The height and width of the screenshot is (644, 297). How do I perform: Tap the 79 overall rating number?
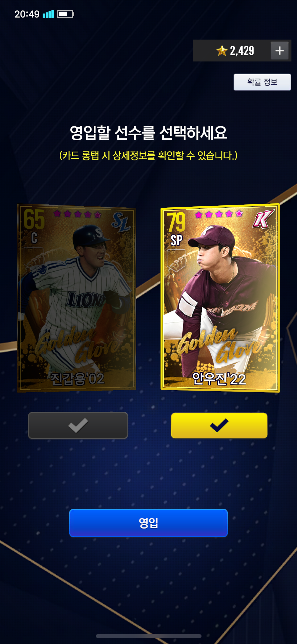pos(176,222)
